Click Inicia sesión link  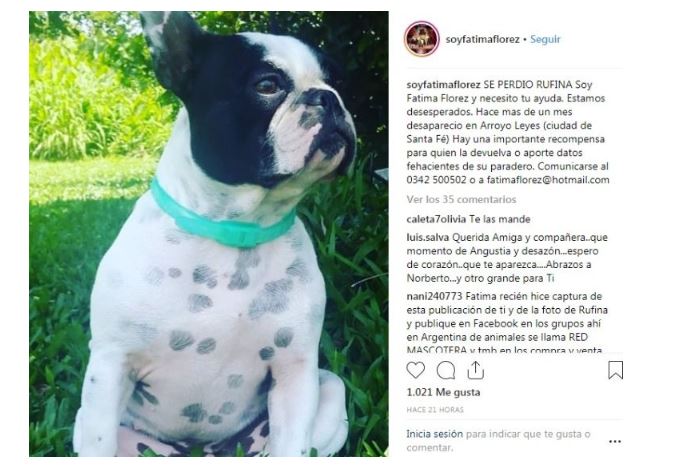[435, 434]
